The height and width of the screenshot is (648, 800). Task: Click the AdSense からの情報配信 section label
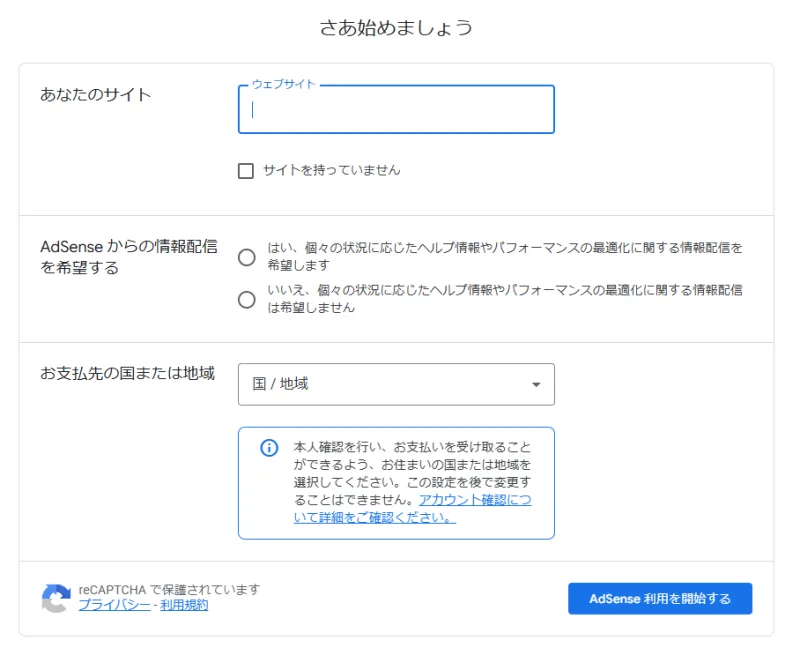[129, 257]
